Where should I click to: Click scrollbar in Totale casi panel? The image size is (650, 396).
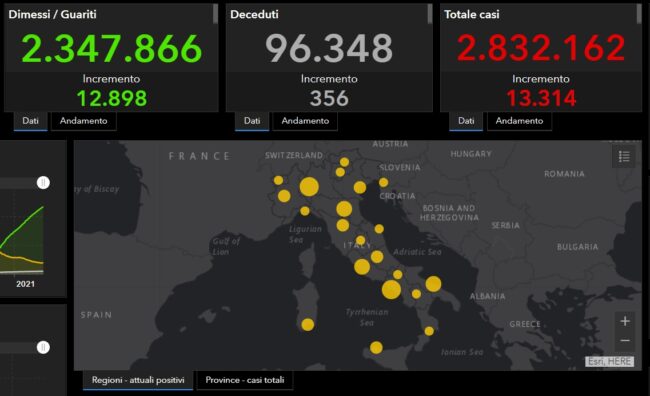pos(639,13)
